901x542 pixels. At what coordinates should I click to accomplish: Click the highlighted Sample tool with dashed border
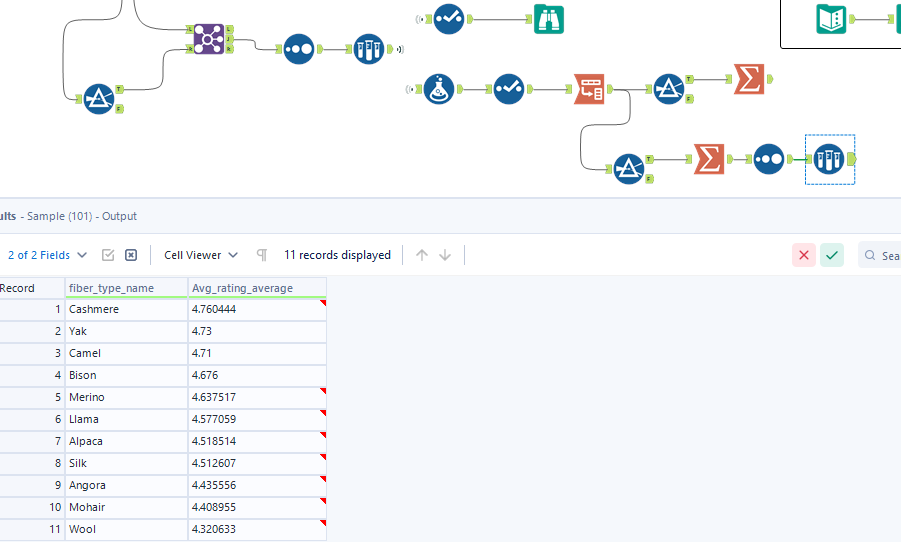829,159
